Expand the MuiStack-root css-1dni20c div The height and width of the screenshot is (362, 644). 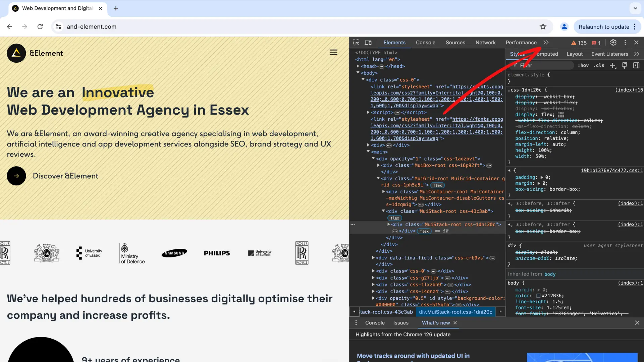(x=388, y=224)
